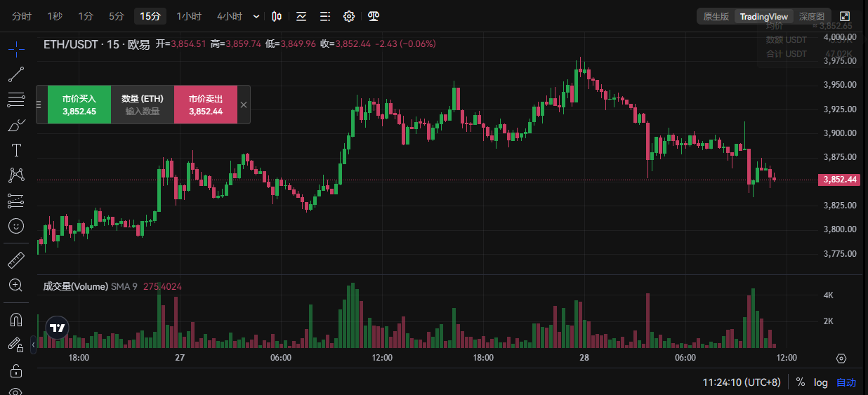The image size is (868, 395).
Task: Choose the brush drawing tool
Action: pyautogui.click(x=16, y=125)
